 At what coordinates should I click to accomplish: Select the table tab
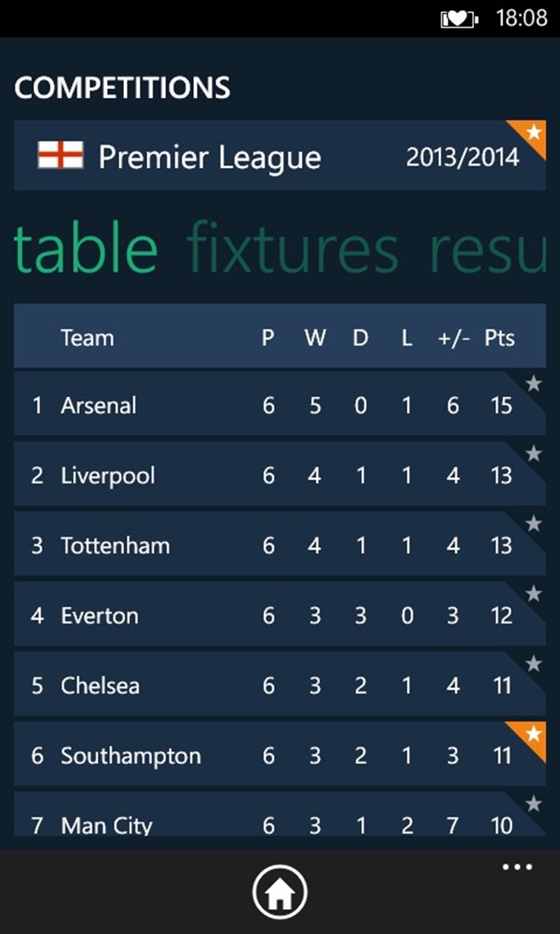point(85,248)
